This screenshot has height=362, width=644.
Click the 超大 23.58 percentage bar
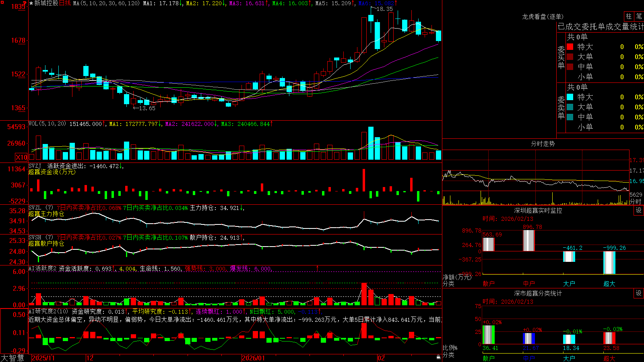click(x=609, y=338)
